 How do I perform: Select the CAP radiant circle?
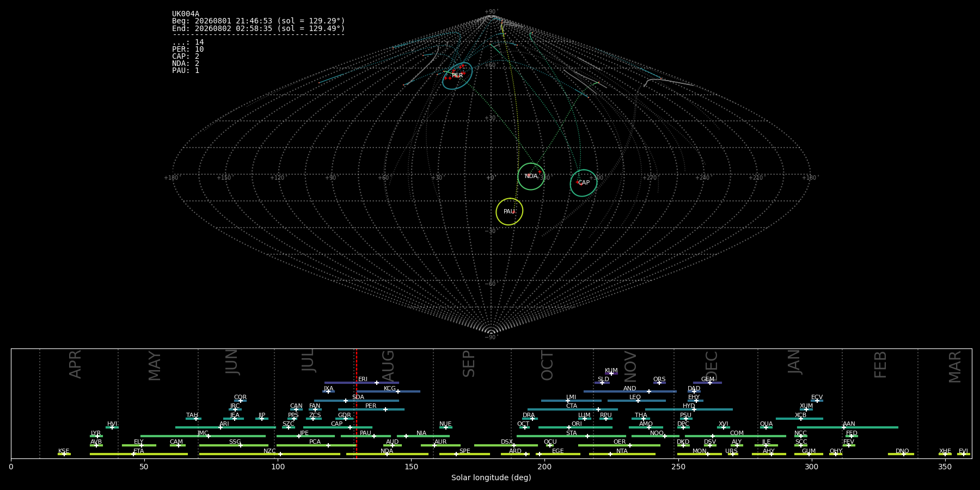[584, 183]
